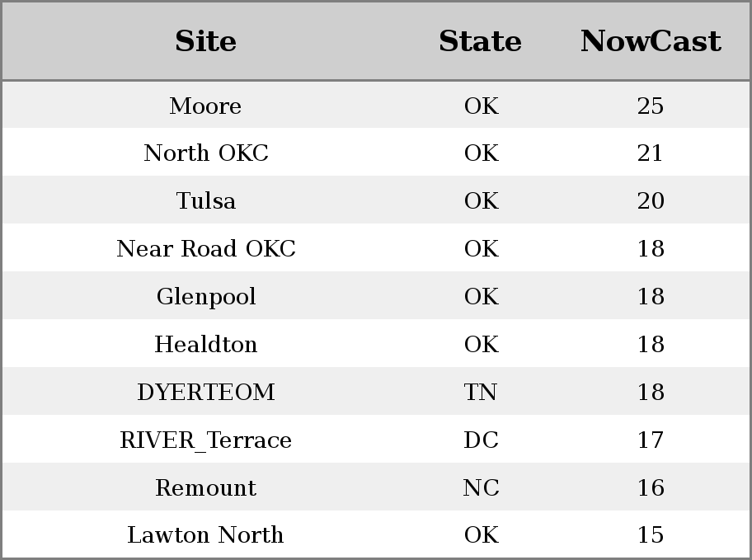752x560 pixels.
Task: Select the RIVER_Terrace site entry
Action: click(x=206, y=440)
